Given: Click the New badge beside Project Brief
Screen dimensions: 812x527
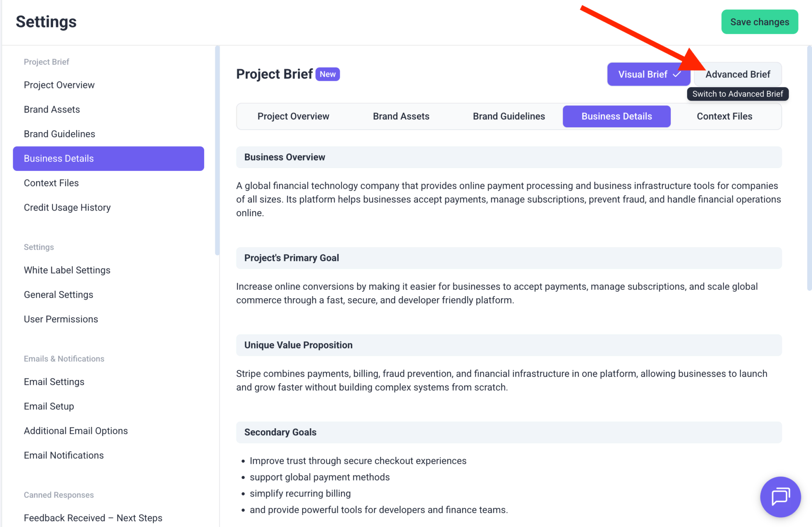Looking at the screenshot, I should [x=327, y=74].
